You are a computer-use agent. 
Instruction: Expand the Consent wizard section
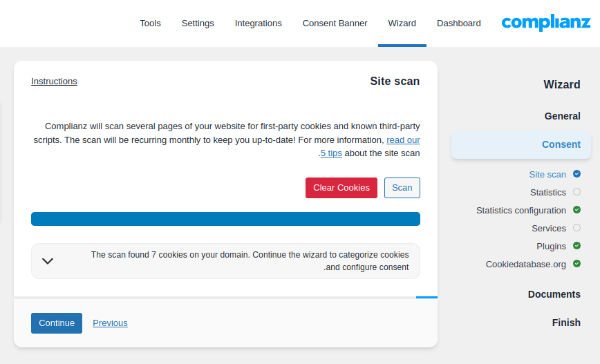pos(561,144)
